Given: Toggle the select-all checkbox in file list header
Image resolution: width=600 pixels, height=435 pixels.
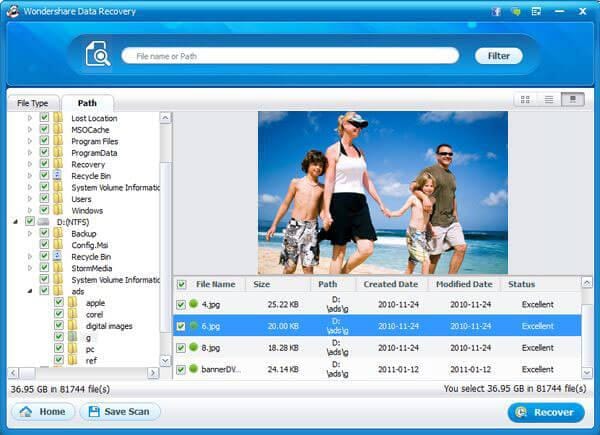Looking at the screenshot, I should click(x=181, y=284).
